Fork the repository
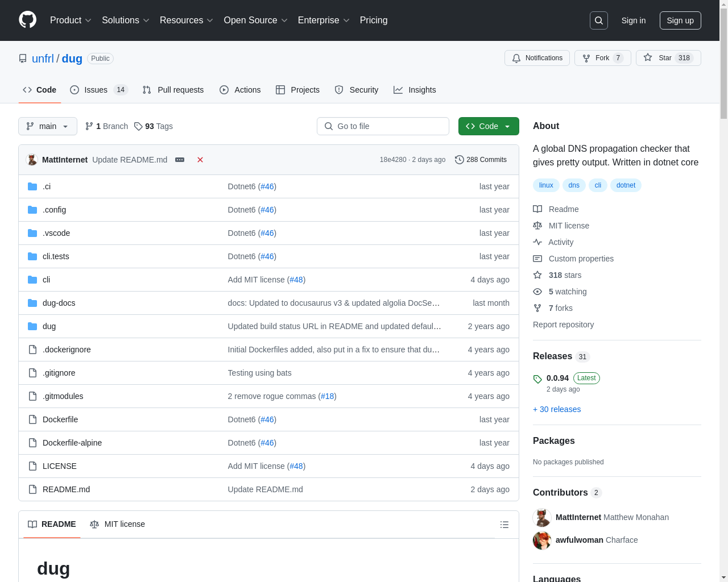The width and height of the screenshot is (728, 582). (x=602, y=58)
